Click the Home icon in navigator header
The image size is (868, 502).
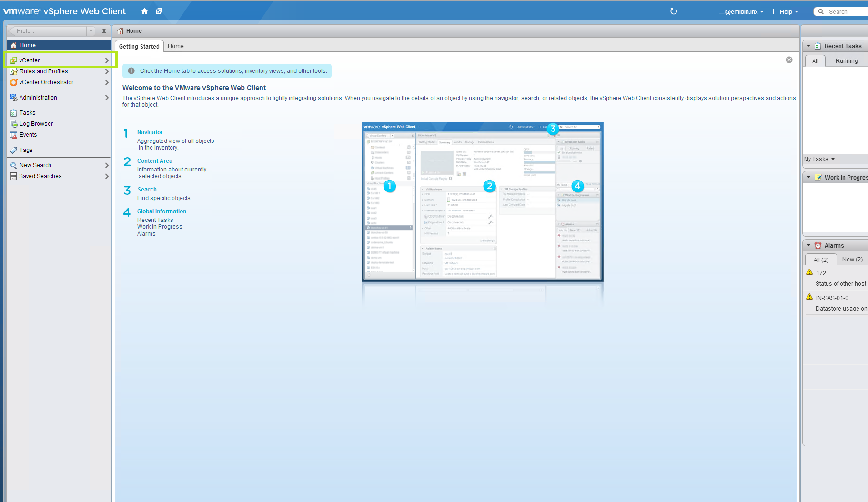pyautogui.click(x=13, y=45)
